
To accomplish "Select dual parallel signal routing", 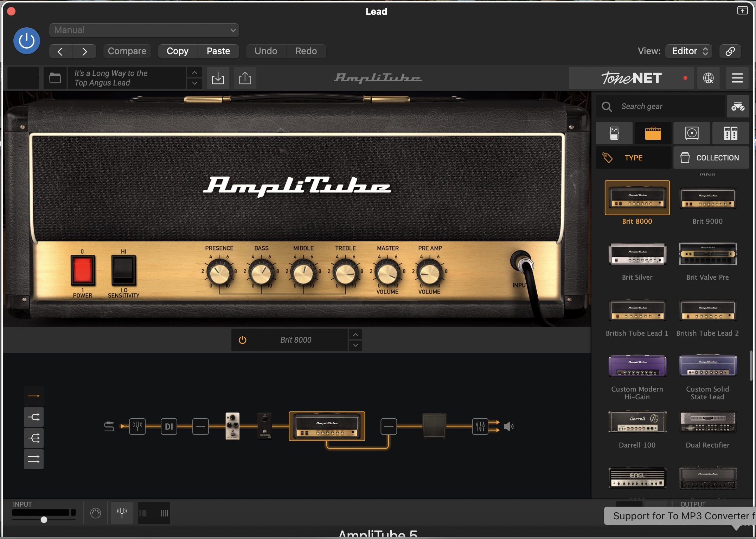I will pos(34,459).
